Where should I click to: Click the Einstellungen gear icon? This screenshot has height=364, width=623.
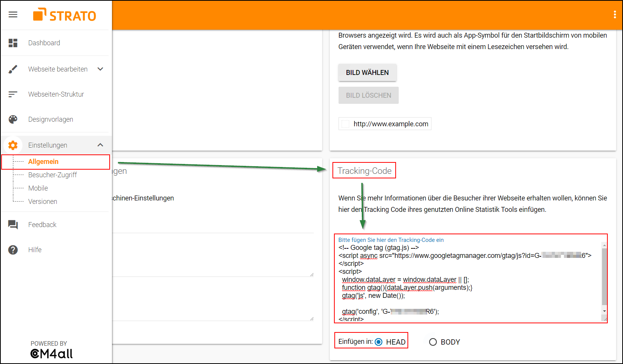pos(13,145)
